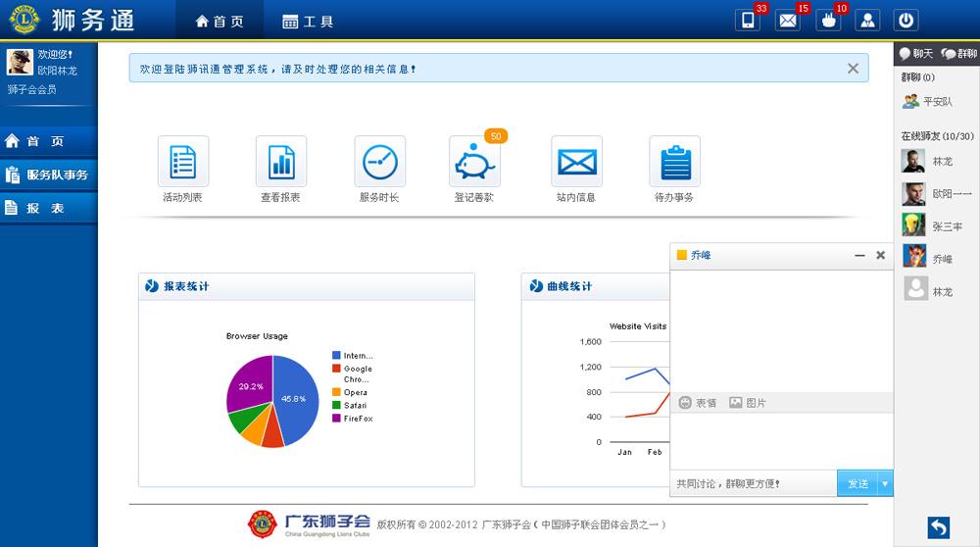Click the power logout icon in header
The width and height of the screenshot is (980, 547).
click(x=906, y=21)
